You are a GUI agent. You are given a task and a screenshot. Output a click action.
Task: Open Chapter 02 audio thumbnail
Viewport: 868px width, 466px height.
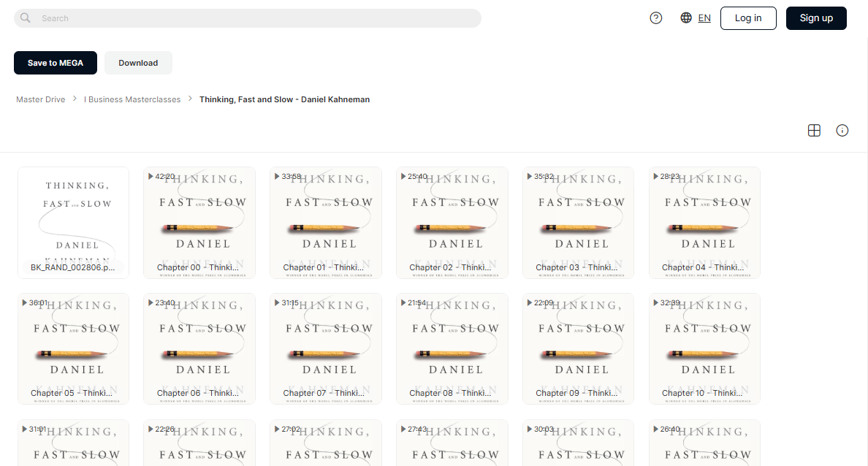coord(452,223)
